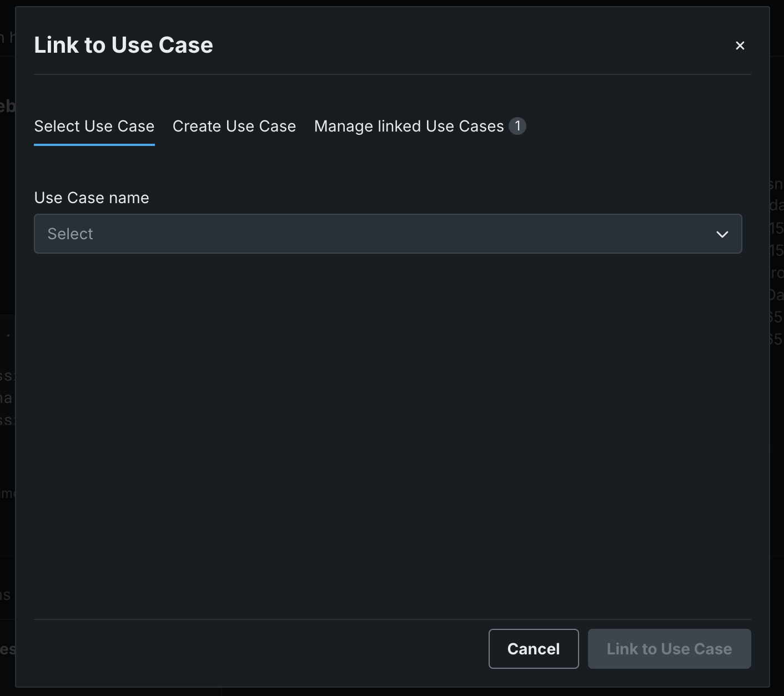The width and height of the screenshot is (784, 696).
Task: Click the Select placeholder text
Action: tap(71, 234)
